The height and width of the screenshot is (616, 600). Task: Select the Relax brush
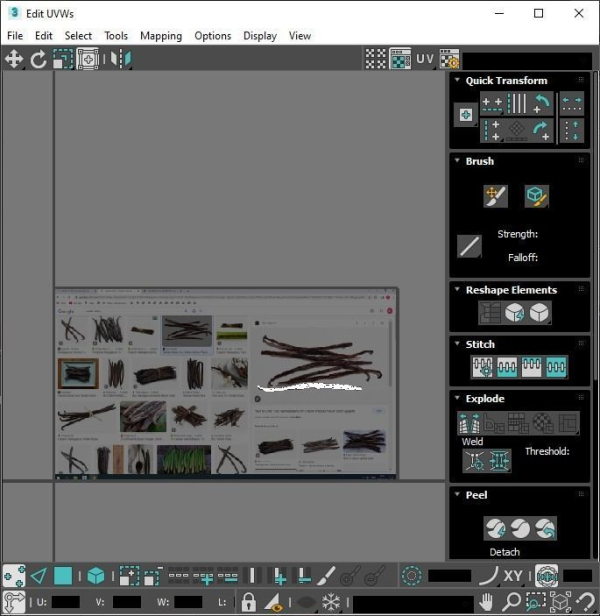[x=537, y=196]
